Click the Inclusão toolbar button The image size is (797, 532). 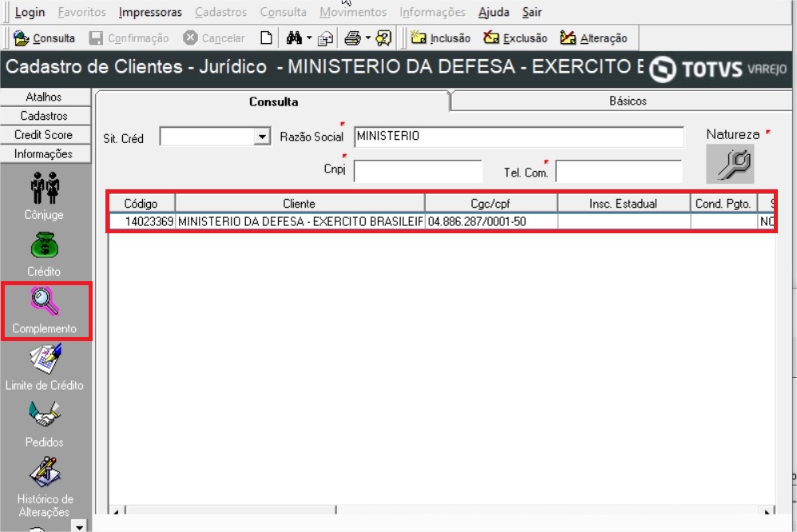click(440, 38)
